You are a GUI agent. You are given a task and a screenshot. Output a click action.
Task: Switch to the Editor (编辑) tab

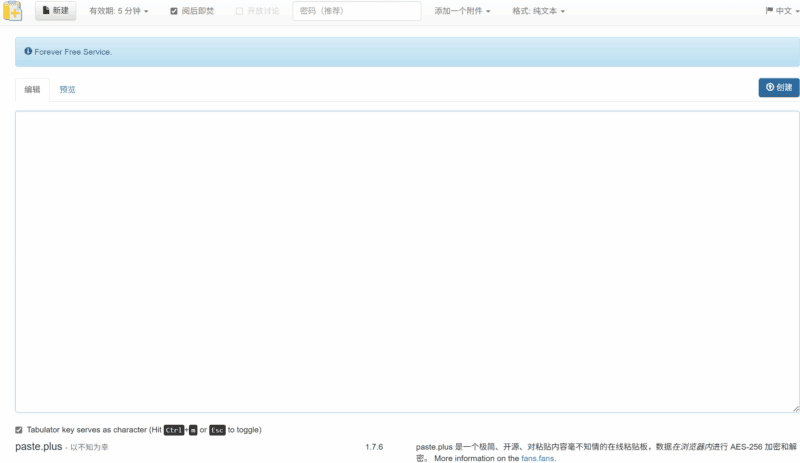click(33, 89)
